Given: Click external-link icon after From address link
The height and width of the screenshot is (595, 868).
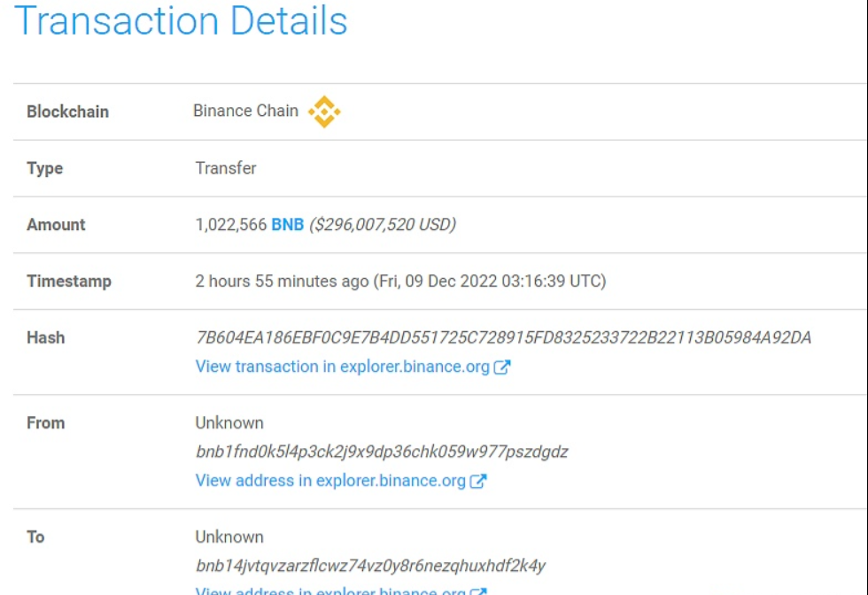Looking at the screenshot, I should (478, 481).
